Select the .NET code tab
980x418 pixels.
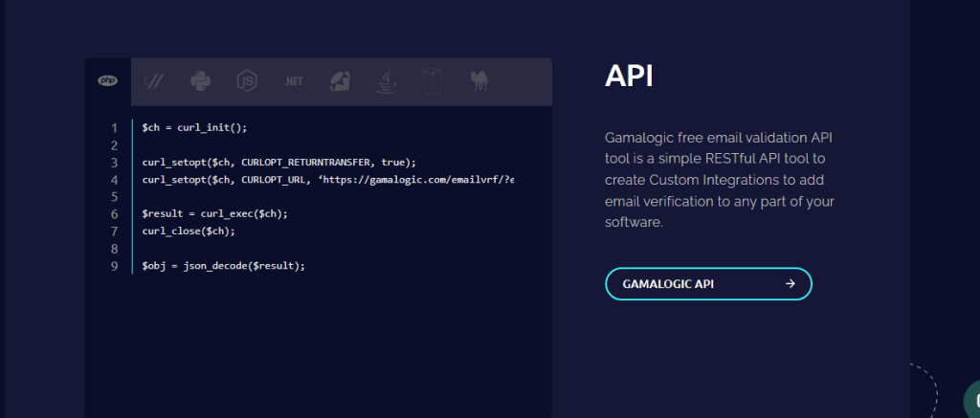click(293, 81)
